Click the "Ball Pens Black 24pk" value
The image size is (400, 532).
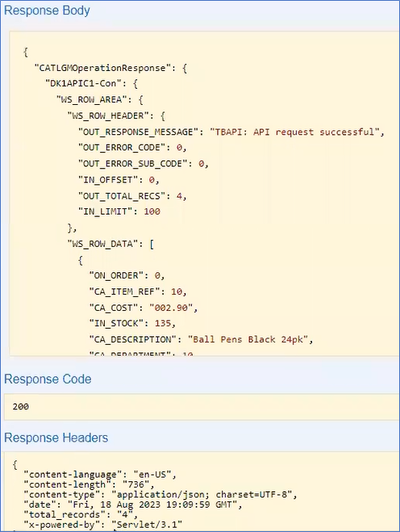248,340
